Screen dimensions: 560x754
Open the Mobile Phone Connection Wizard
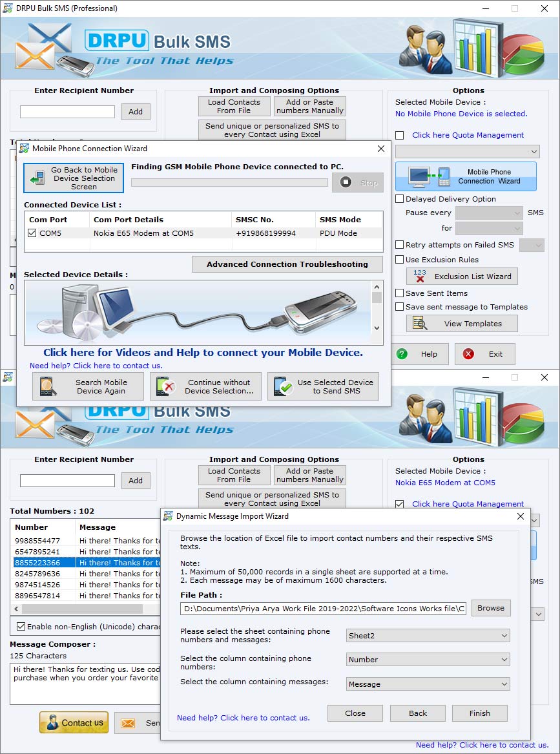(465, 176)
